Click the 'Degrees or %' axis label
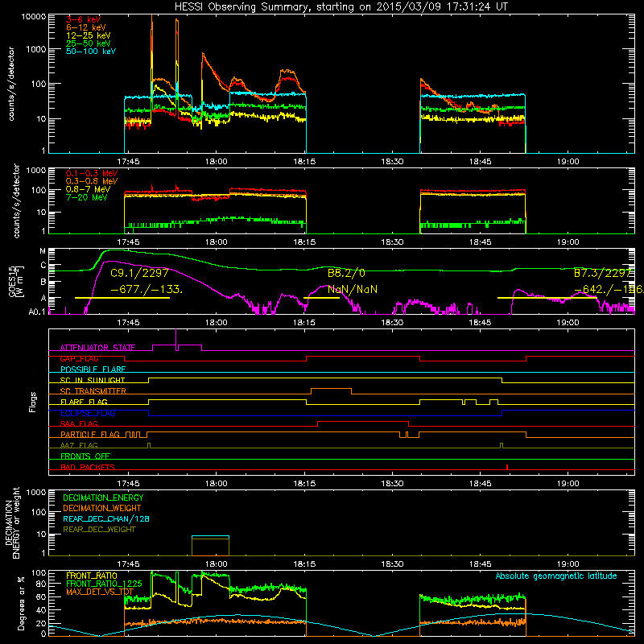 point(22,604)
